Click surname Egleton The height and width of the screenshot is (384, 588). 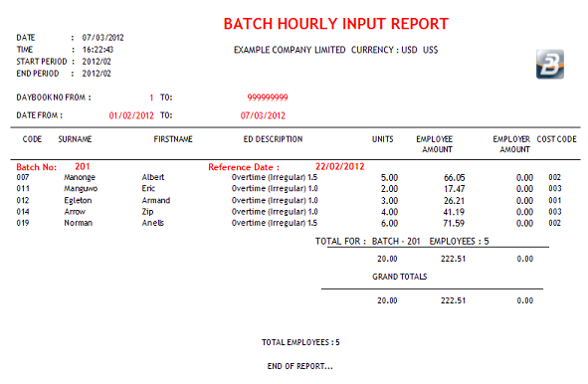pos(78,201)
